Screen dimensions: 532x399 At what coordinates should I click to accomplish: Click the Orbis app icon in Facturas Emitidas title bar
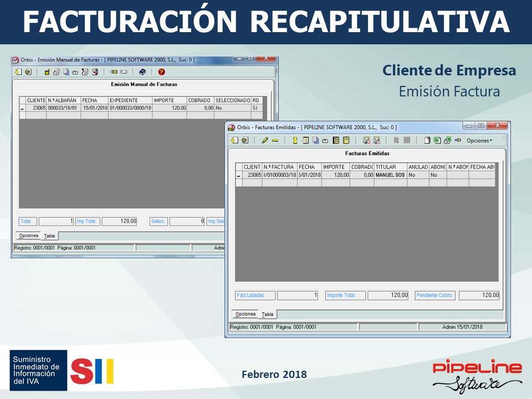pyautogui.click(x=232, y=127)
